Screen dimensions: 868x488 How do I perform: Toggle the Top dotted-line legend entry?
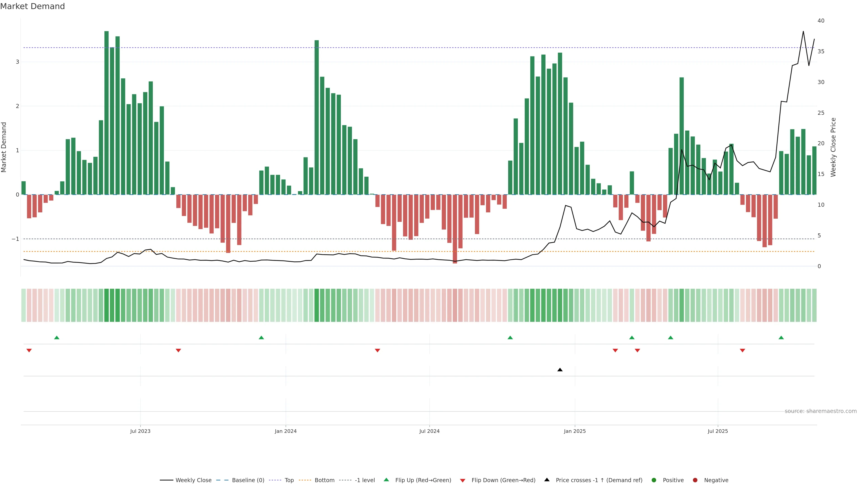pyautogui.click(x=289, y=480)
